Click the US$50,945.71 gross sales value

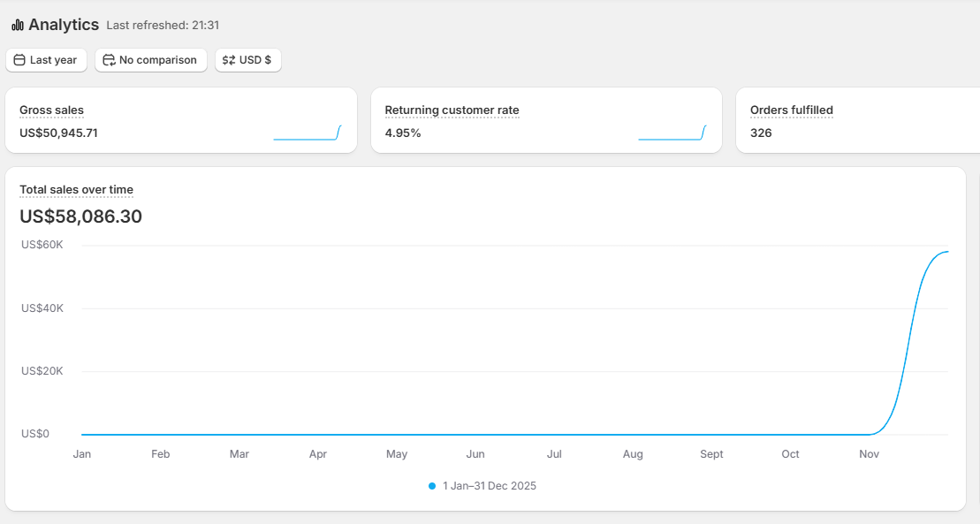(x=58, y=133)
